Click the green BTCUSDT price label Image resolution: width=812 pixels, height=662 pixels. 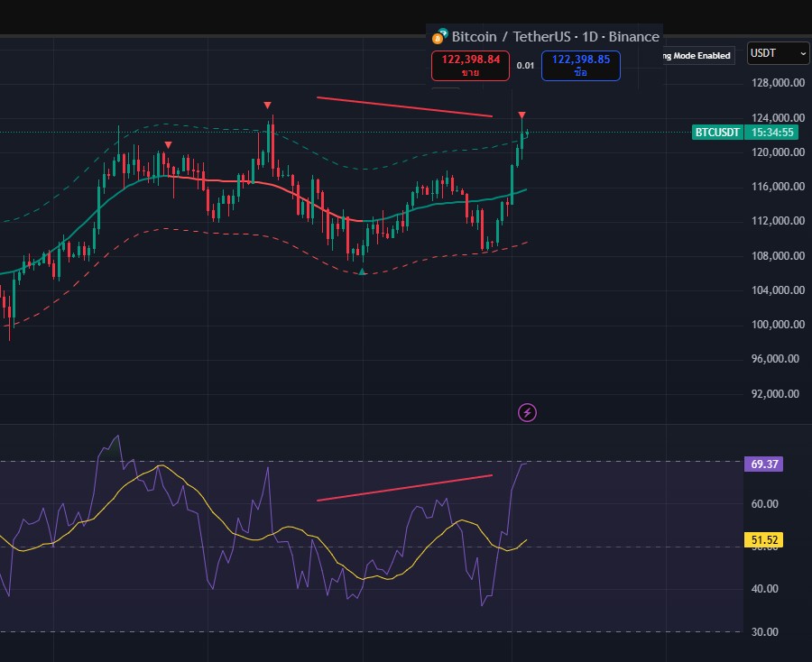tap(717, 132)
